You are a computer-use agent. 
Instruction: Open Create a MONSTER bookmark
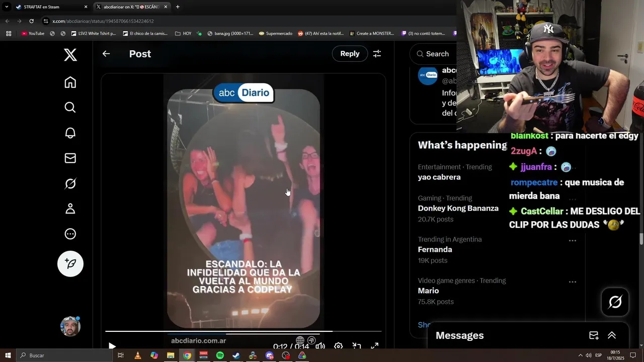[371, 34]
